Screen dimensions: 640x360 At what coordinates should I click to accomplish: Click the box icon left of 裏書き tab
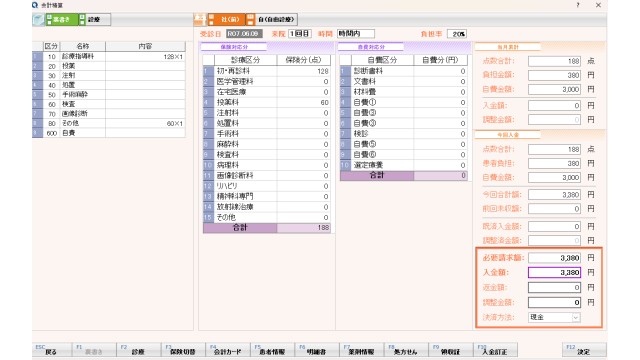pos(38,19)
